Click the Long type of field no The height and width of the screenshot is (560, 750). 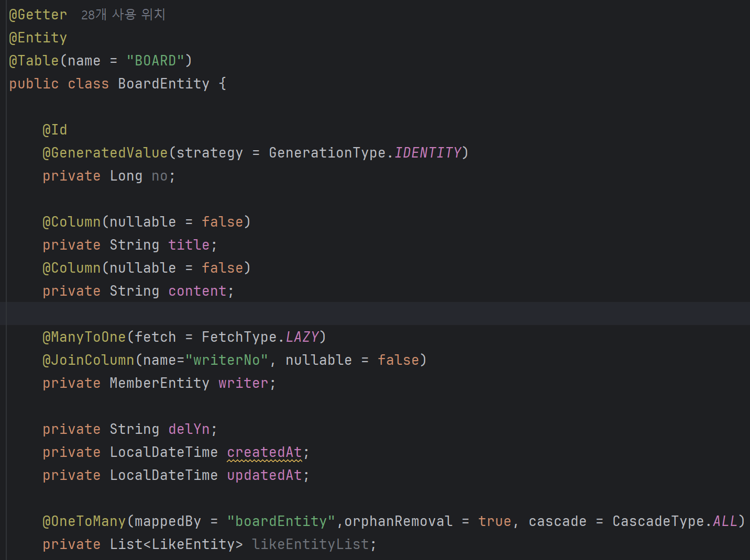point(126,176)
